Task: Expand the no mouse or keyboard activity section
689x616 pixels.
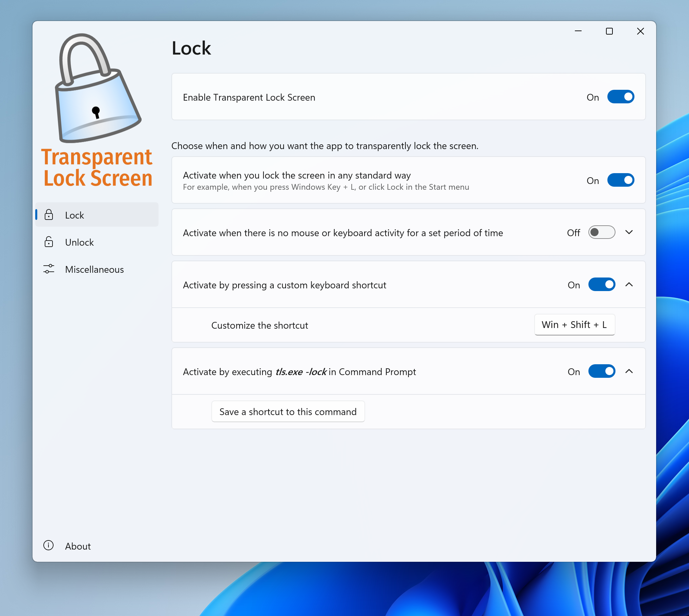Action: pyautogui.click(x=629, y=232)
